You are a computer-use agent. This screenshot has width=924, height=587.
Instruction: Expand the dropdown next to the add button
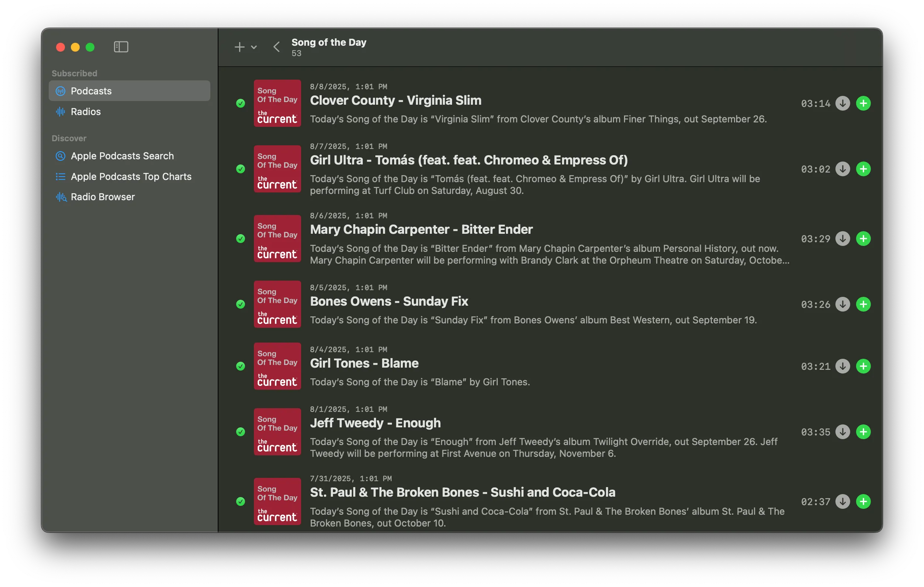254,47
